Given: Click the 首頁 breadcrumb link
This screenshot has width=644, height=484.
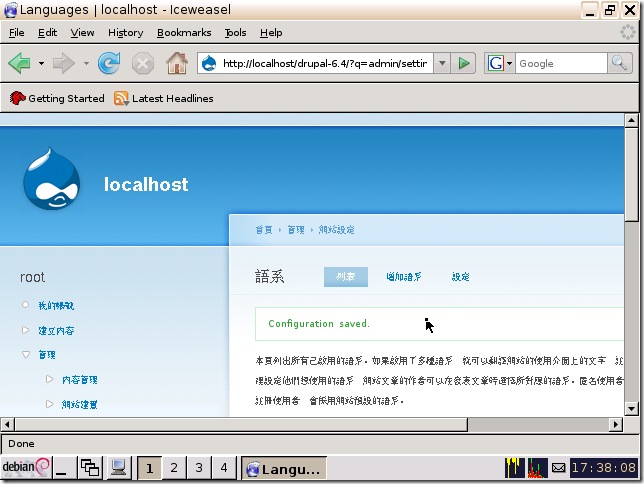Looking at the screenshot, I should 264,230.
